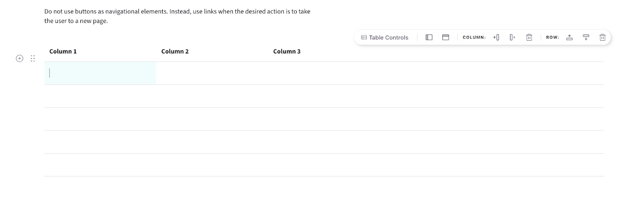Insert a row above the current one
This screenshot has width=644, height=205.
[569, 37]
